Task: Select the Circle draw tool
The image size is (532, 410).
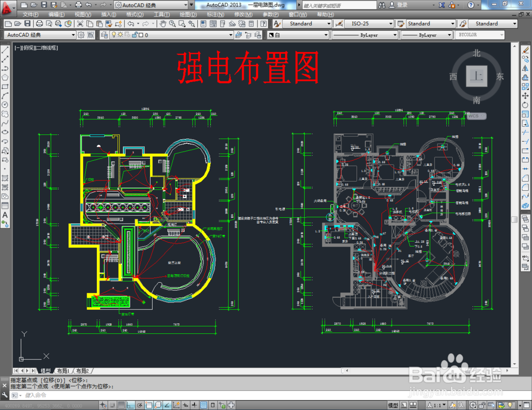Action: click(x=5, y=105)
